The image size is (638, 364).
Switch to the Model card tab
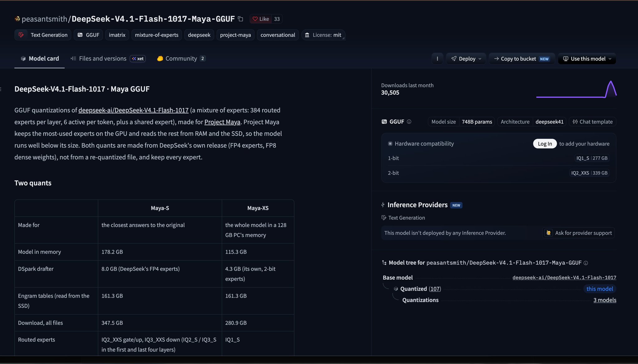coord(40,59)
